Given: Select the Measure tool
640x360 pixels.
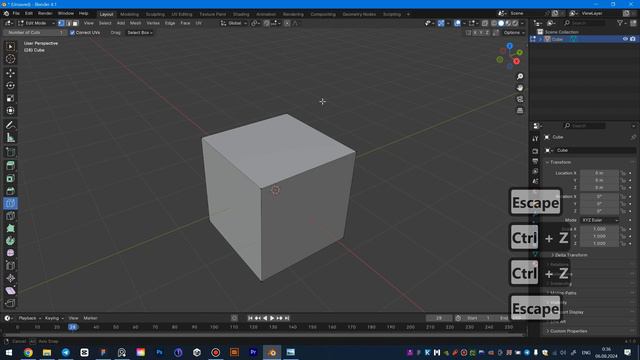Looking at the screenshot, I should (11, 138).
